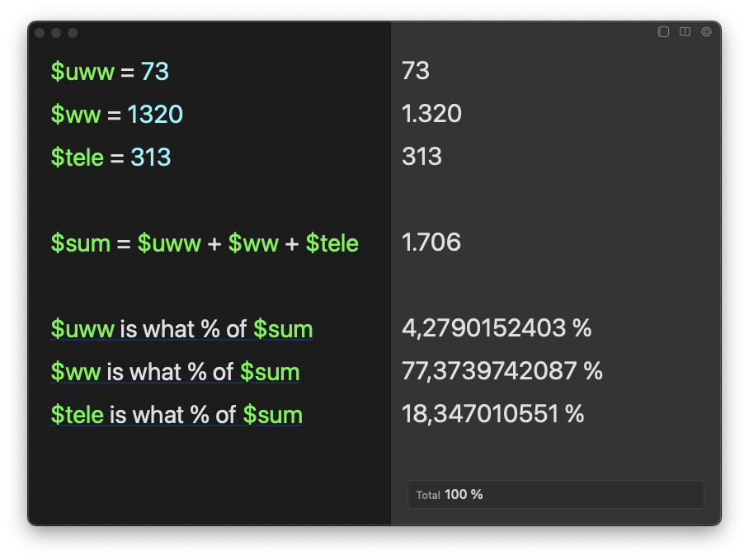
Task: Click the 77,3739742087 % result
Action: click(x=502, y=371)
